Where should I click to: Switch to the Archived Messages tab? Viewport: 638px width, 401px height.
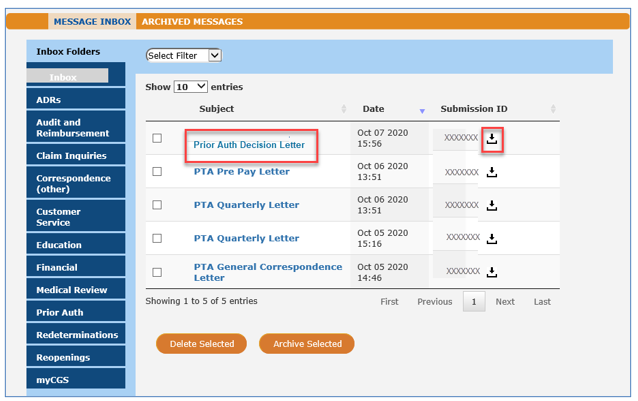coord(192,21)
